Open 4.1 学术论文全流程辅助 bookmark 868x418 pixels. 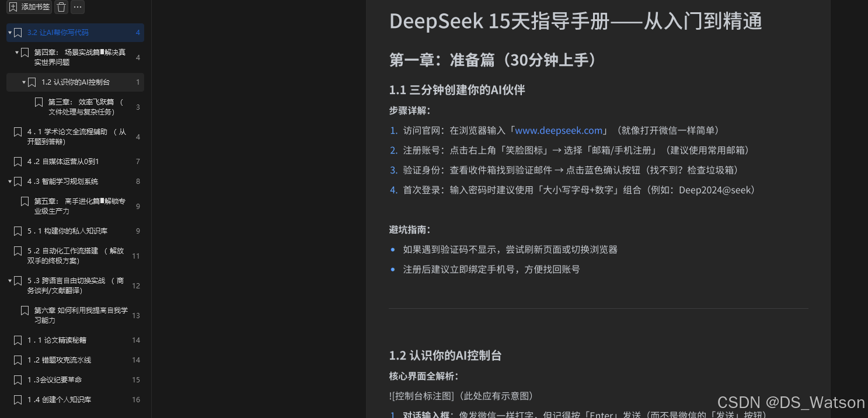(75, 137)
